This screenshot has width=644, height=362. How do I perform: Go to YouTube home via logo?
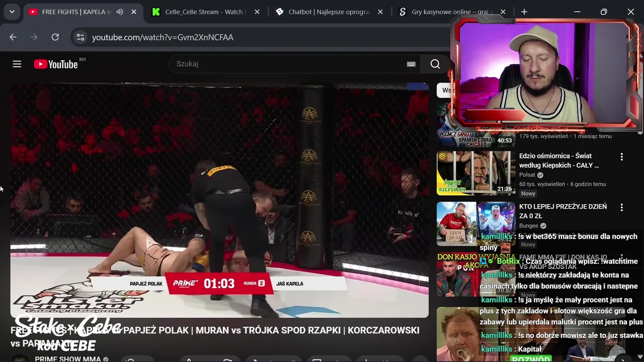tap(56, 64)
